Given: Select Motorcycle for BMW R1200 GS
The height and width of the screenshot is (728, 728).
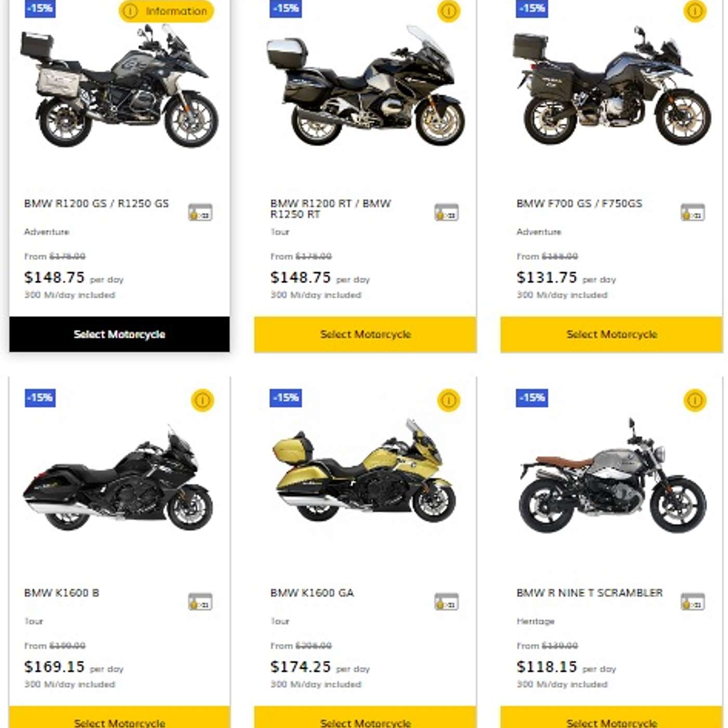Looking at the screenshot, I should tap(119, 334).
